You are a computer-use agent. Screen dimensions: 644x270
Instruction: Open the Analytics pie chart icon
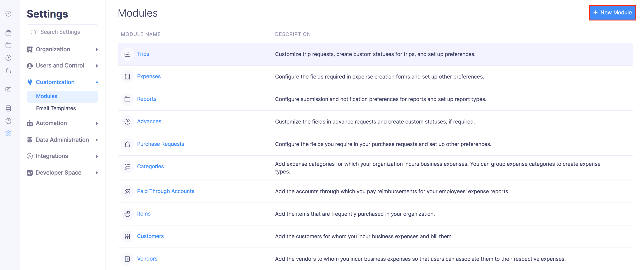click(8, 121)
